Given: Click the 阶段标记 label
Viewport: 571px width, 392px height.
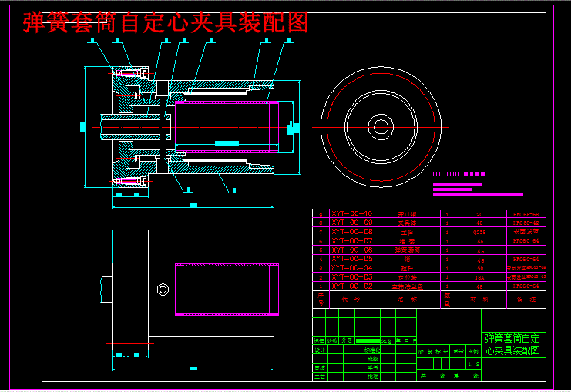Looking at the screenshot, I should pos(433,352).
